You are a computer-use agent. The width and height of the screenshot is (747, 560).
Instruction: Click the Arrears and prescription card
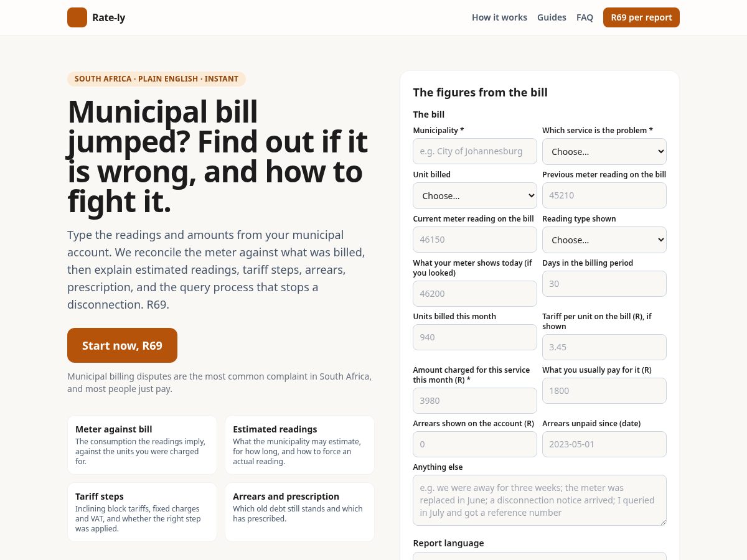click(x=299, y=512)
